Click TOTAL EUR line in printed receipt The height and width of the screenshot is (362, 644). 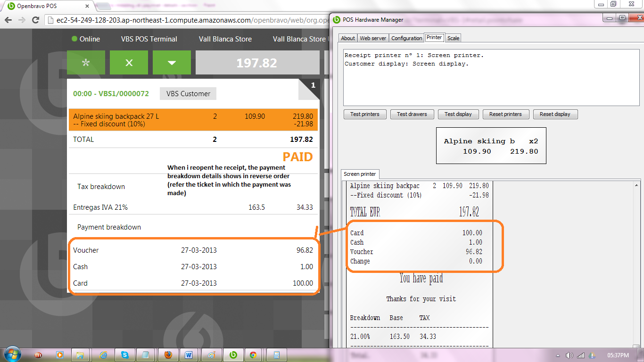(x=414, y=212)
